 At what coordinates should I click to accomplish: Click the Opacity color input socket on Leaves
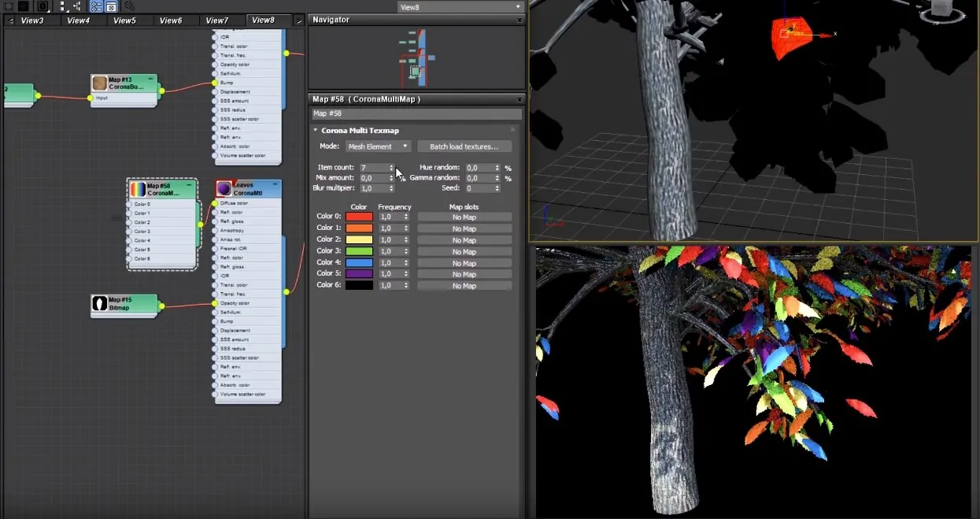coord(214,303)
